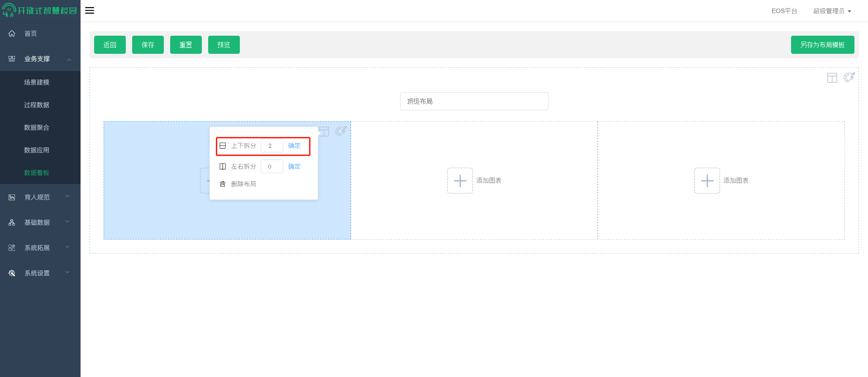Toggle the hamburger sidebar menu icon

pyautogui.click(x=90, y=10)
